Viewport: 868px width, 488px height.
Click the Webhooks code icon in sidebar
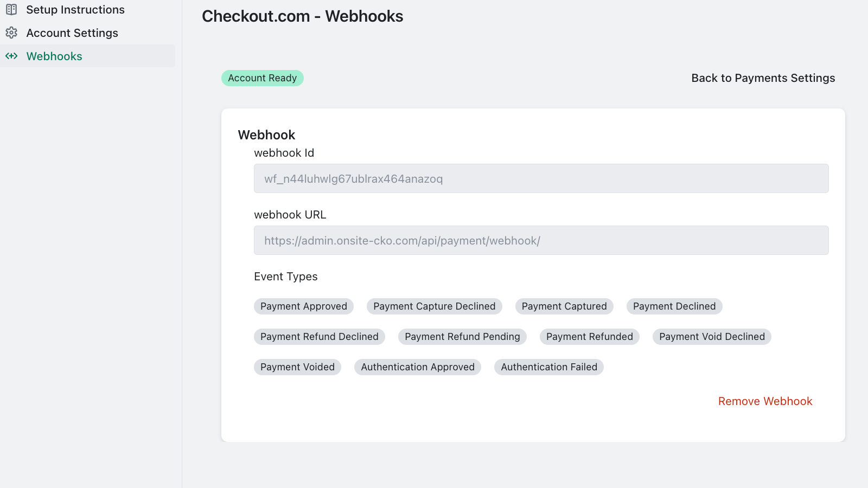[11, 56]
